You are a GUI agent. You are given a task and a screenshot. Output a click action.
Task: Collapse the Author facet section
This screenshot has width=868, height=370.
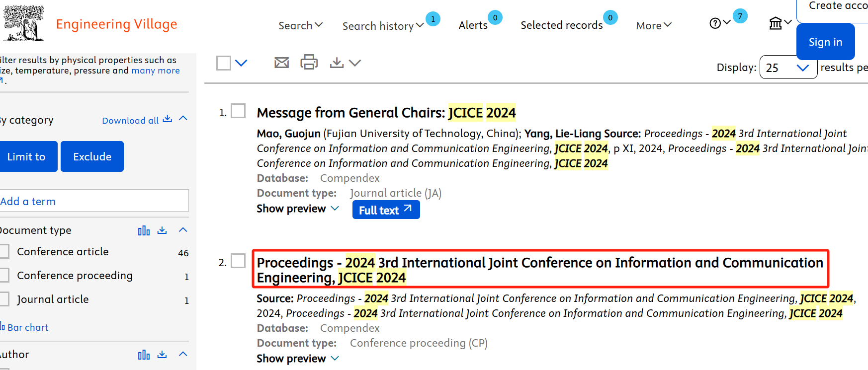click(183, 354)
